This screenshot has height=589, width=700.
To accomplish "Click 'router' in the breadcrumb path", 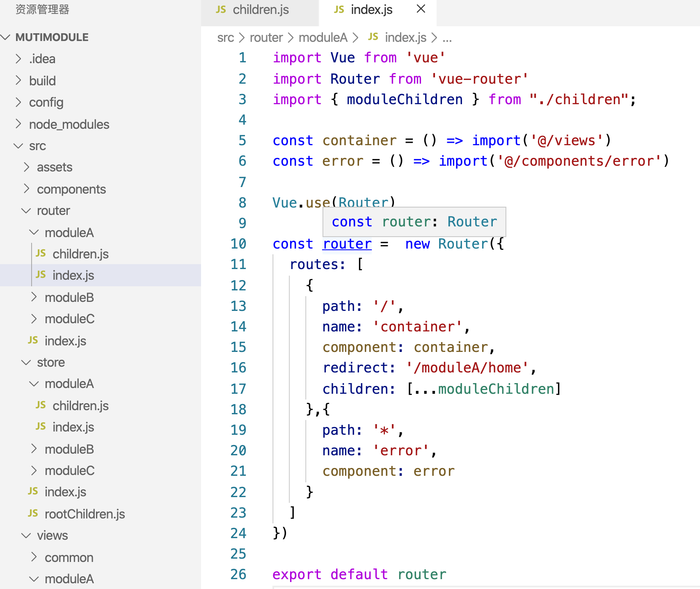I will (266, 38).
